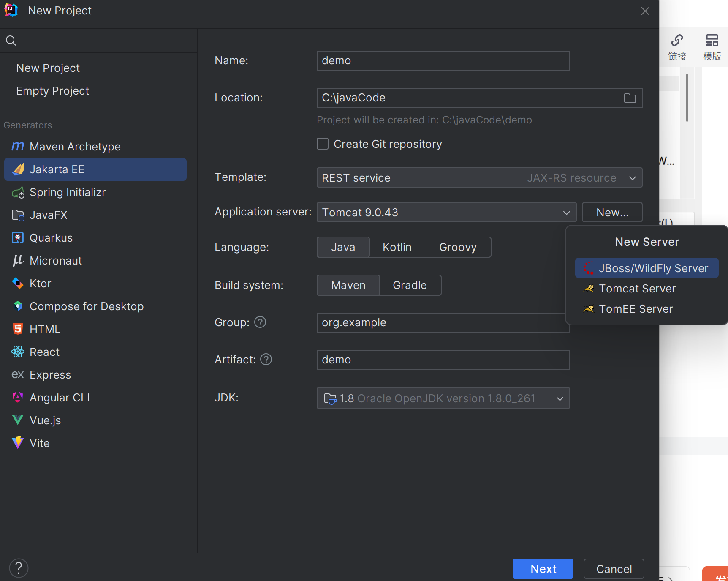The width and height of the screenshot is (728, 581).
Task: Click the TomEE Server cat icon
Action: [x=589, y=309]
